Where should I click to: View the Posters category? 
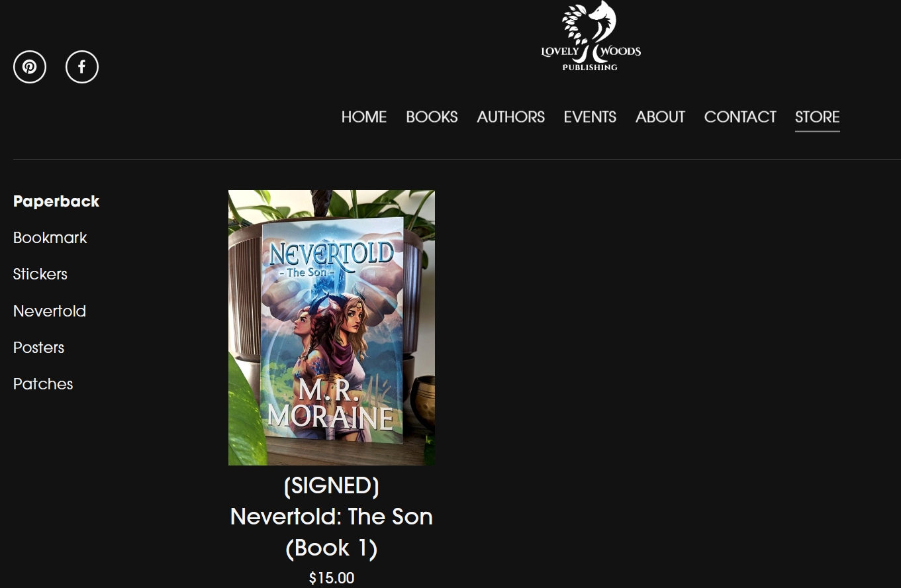click(x=39, y=348)
